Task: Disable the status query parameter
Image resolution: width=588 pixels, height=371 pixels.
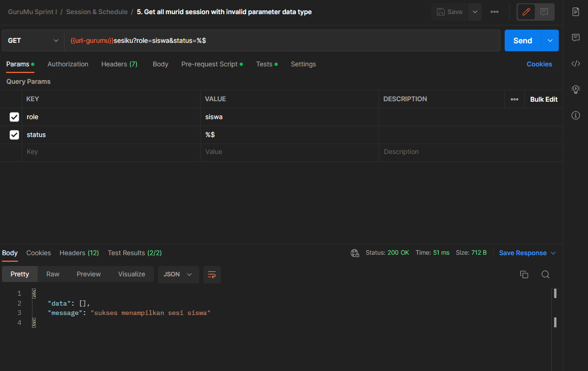Action: 14,135
